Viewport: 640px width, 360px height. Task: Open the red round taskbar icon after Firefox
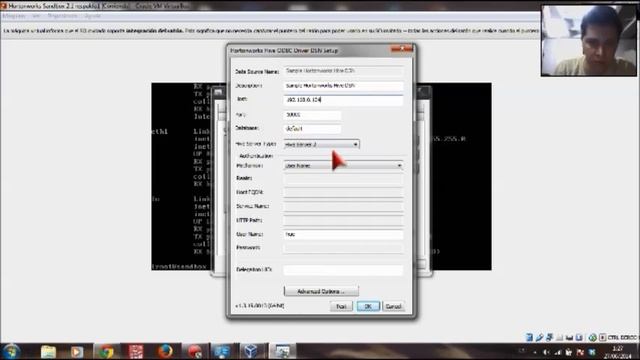tap(194, 351)
